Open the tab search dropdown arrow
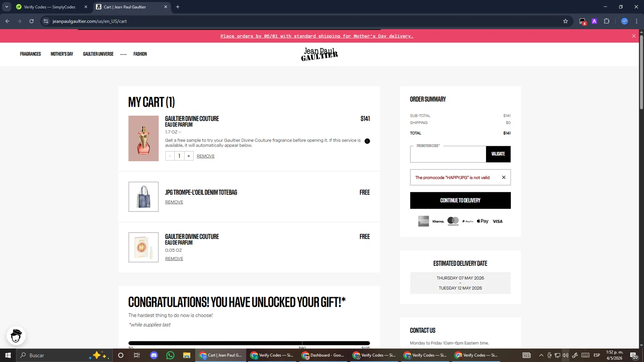644x362 pixels. [x=6, y=7]
